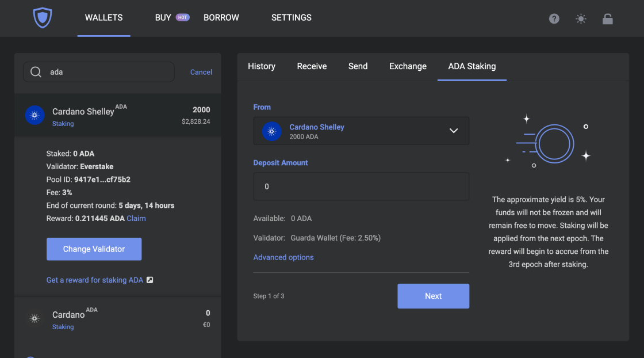Click the Cardano Shelley coin icon in wallet list
Screen dimensions: 644x358
[35, 115]
